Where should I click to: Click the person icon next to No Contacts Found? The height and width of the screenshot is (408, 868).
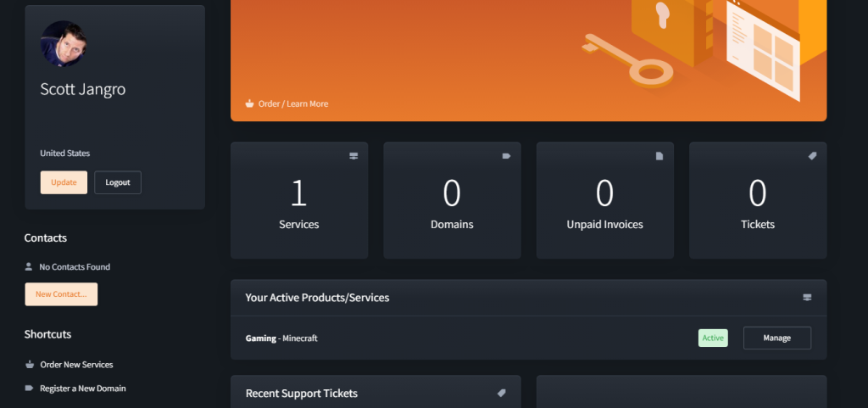(x=29, y=266)
